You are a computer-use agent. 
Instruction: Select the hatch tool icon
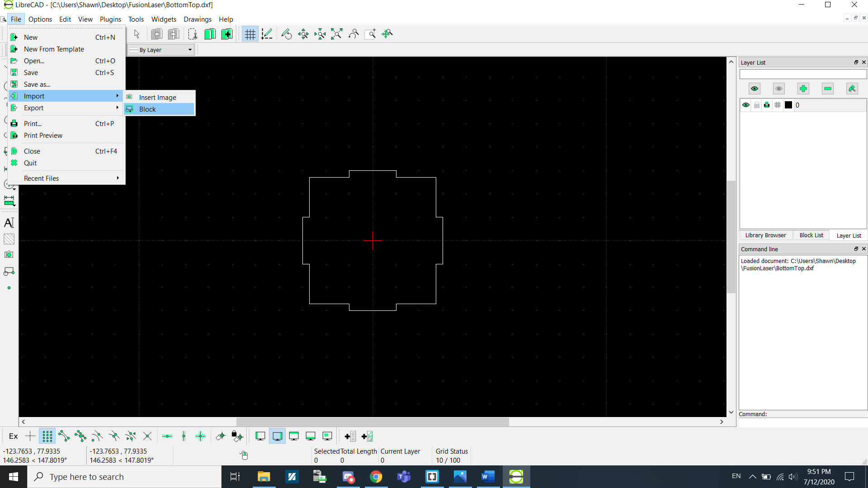click(x=9, y=239)
